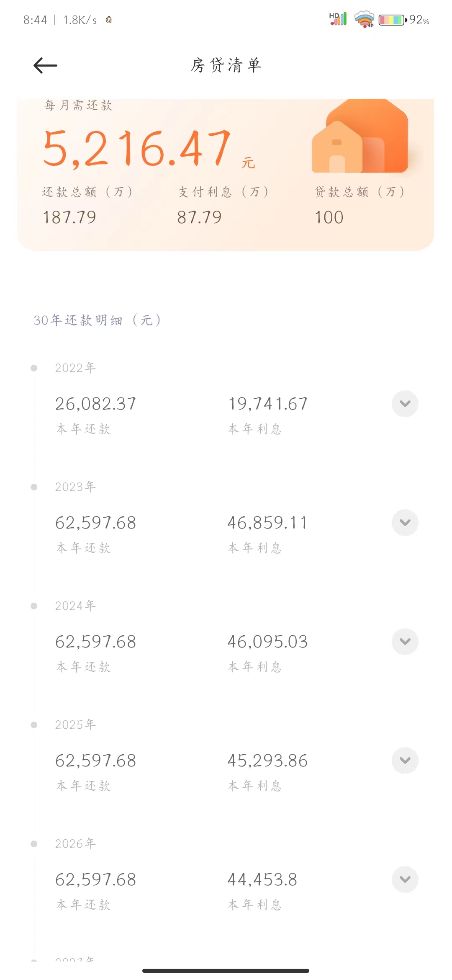Tap the 2024年 timeline marker dot
This screenshot has height=980, width=452.
34,606
